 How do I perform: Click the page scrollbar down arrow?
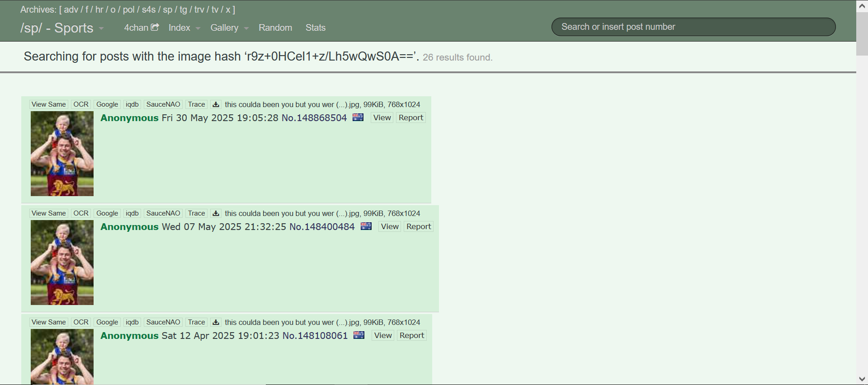pos(862,379)
